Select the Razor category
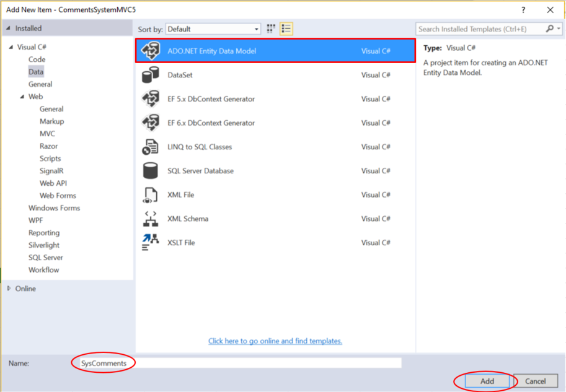Viewport: 566px width, 392px height. coord(48,146)
